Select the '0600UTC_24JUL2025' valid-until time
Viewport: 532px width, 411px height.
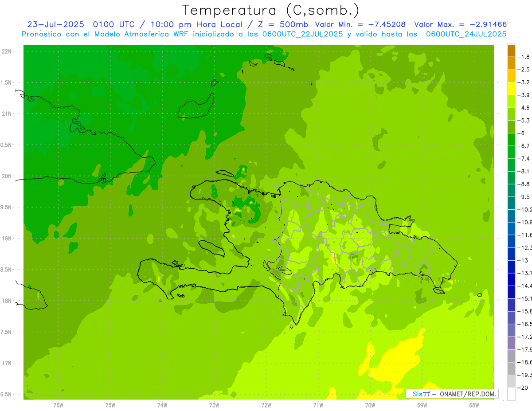pyautogui.click(x=466, y=34)
